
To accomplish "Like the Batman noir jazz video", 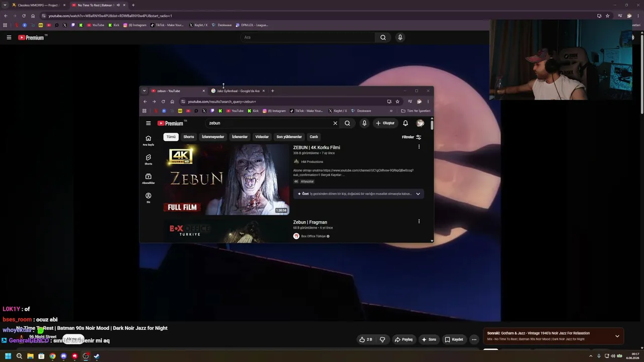I will pos(366,339).
